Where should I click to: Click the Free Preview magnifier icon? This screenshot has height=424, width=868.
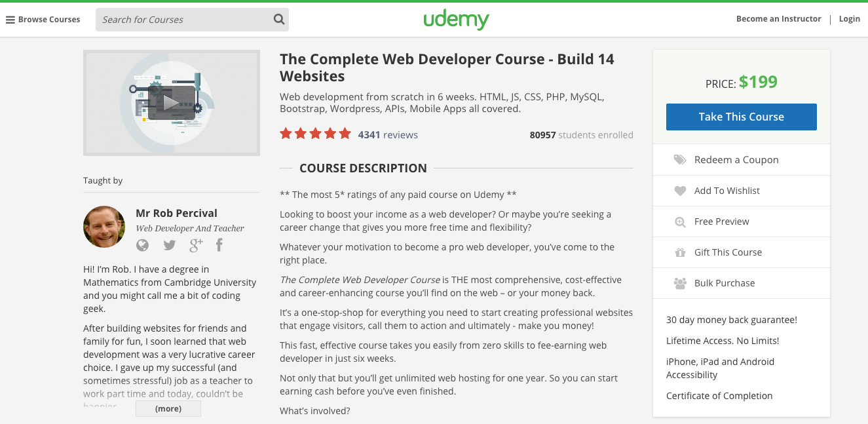[680, 222]
